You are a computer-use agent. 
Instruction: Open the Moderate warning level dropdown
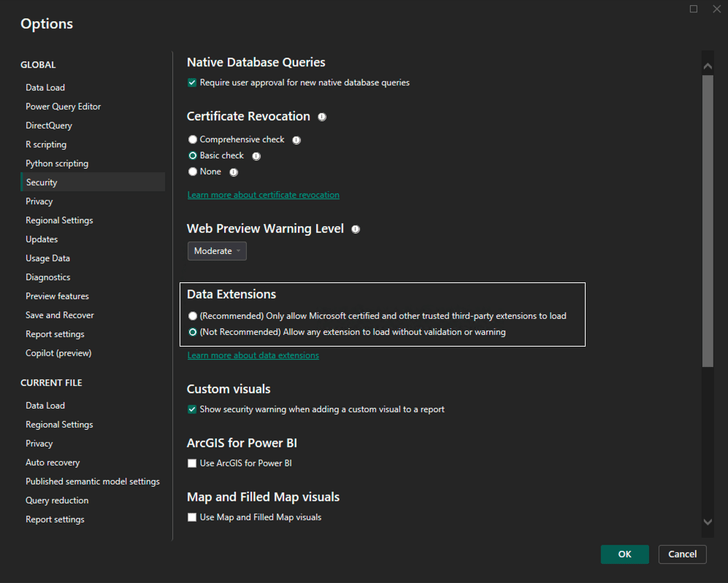point(217,250)
